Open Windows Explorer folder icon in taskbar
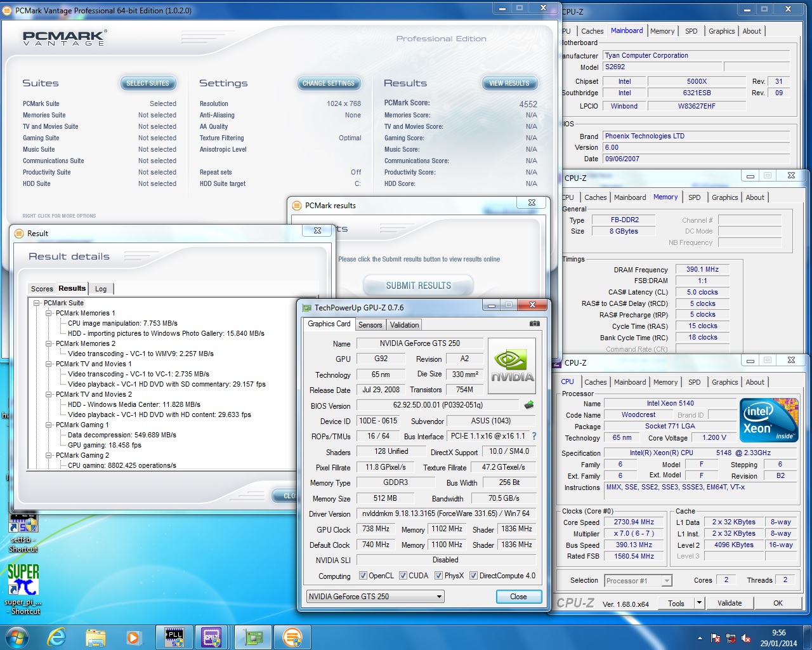The width and height of the screenshot is (812, 650). [x=95, y=637]
